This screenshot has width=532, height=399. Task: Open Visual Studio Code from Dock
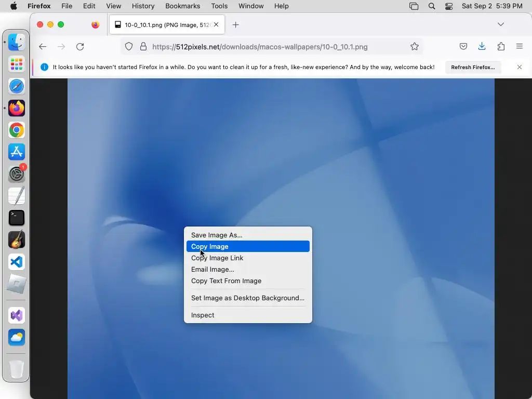[x=17, y=262]
